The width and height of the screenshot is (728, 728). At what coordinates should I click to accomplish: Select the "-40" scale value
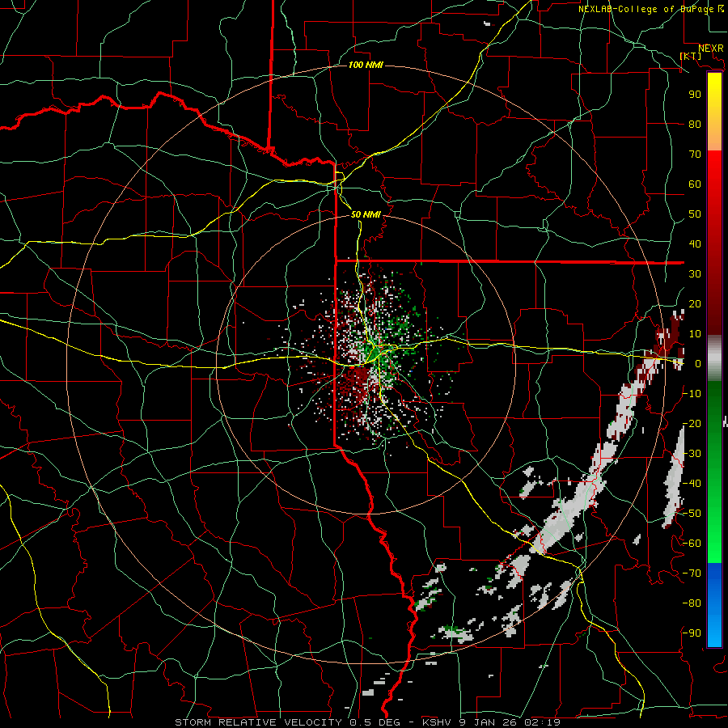tap(693, 484)
